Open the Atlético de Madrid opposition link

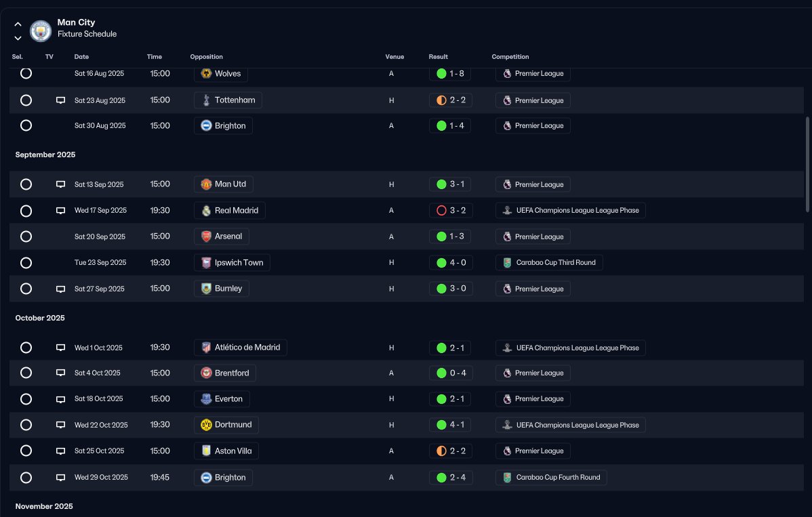pos(241,347)
